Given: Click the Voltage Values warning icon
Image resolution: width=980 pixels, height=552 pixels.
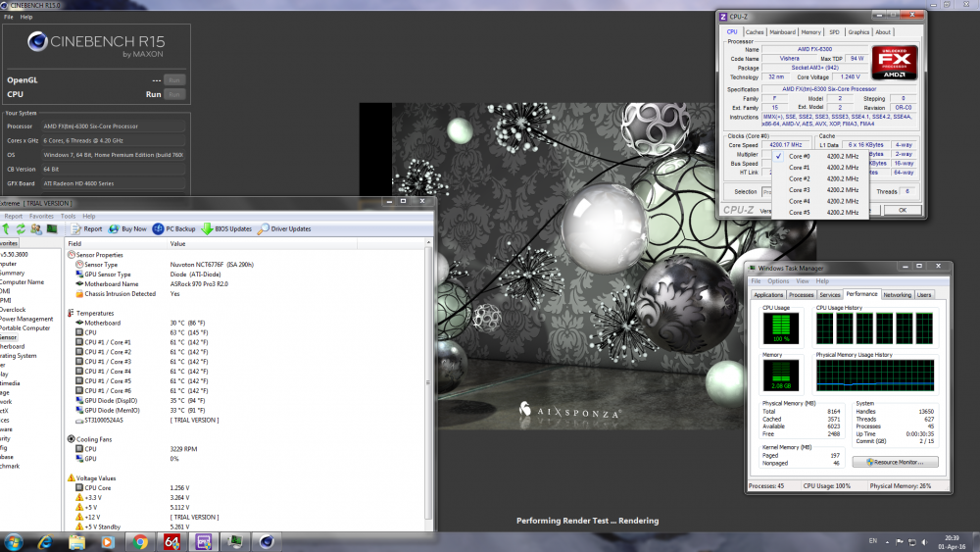Looking at the screenshot, I should 72,478.
